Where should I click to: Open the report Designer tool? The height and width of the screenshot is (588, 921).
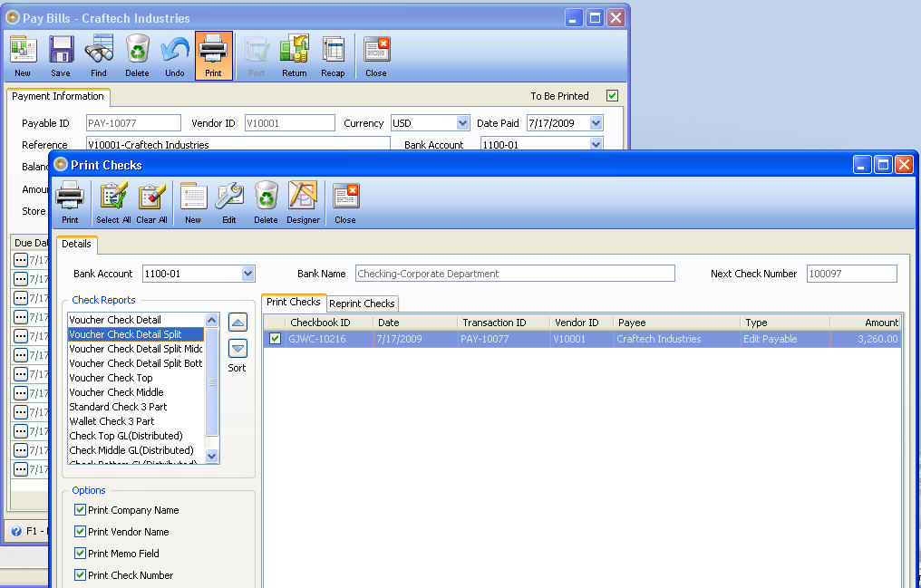pos(303,202)
